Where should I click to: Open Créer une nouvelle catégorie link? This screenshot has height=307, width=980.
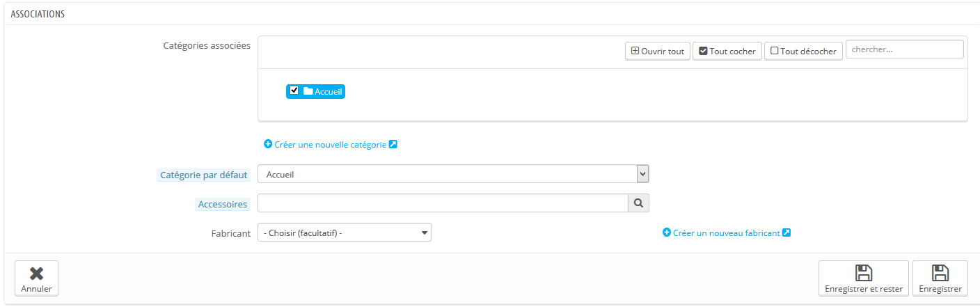point(331,144)
